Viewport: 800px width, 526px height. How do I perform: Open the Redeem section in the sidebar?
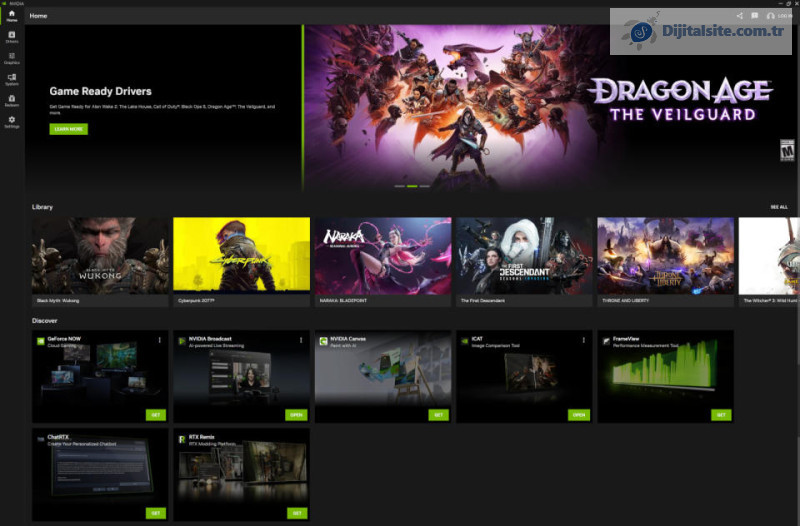[12, 101]
